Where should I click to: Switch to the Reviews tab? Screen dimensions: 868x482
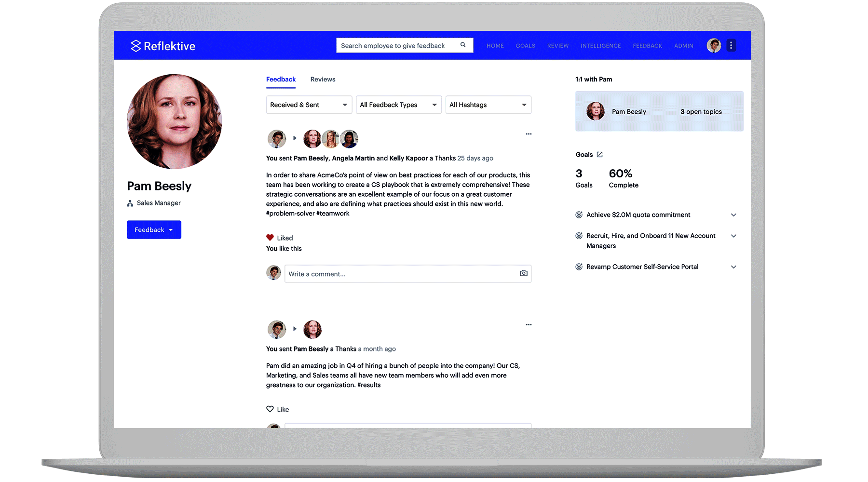click(322, 79)
